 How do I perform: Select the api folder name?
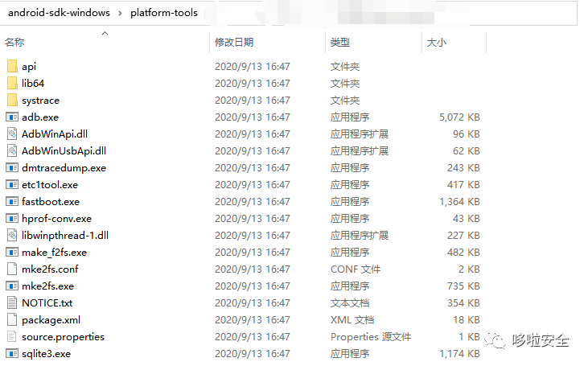coord(29,67)
